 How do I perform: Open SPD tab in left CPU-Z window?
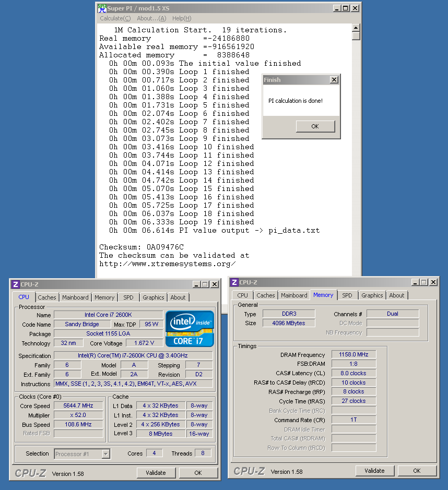128,297
